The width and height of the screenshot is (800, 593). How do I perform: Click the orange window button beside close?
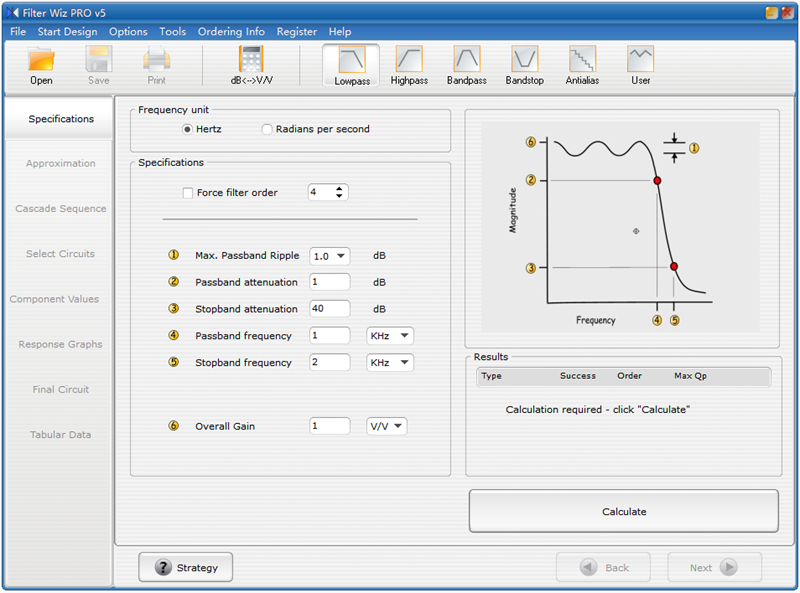[x=771, y=13]
